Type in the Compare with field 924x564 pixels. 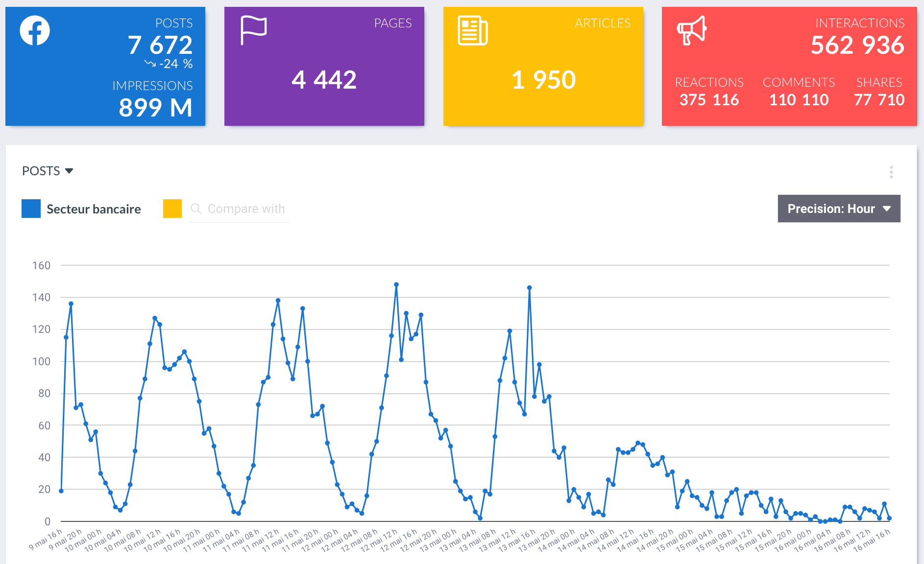246,209
